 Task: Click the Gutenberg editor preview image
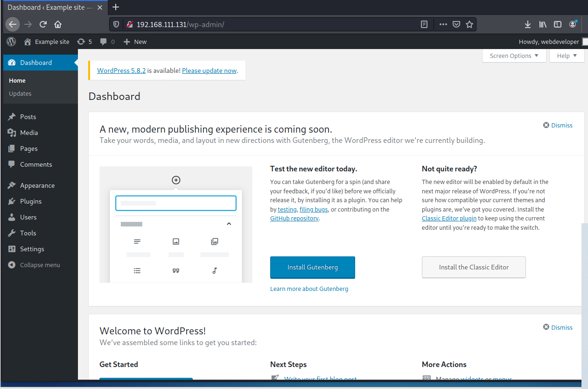click(176, 225)
